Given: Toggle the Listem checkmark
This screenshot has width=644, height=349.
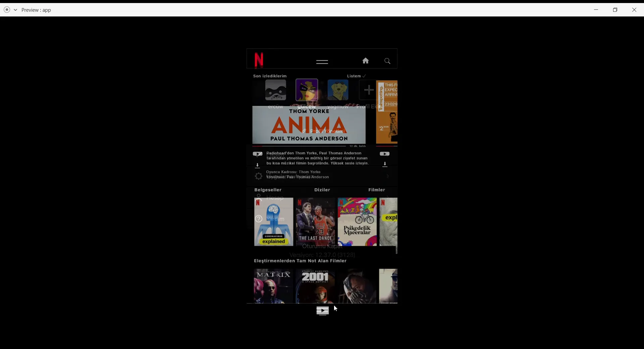Looking at the screenshot, I should click(364, 76).
